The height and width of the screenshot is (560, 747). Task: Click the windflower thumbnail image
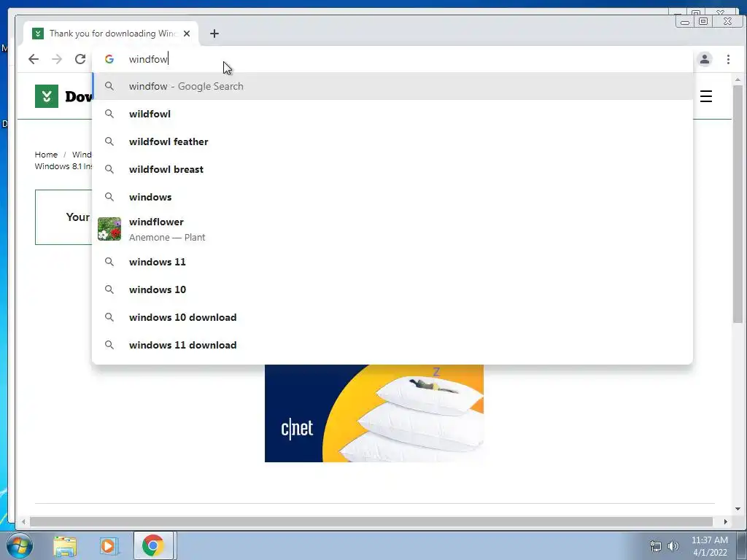[x=109, y=229]
